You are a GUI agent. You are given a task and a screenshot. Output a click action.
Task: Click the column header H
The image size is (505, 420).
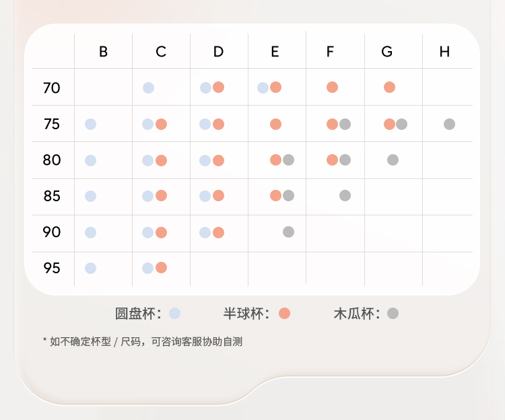444,52
